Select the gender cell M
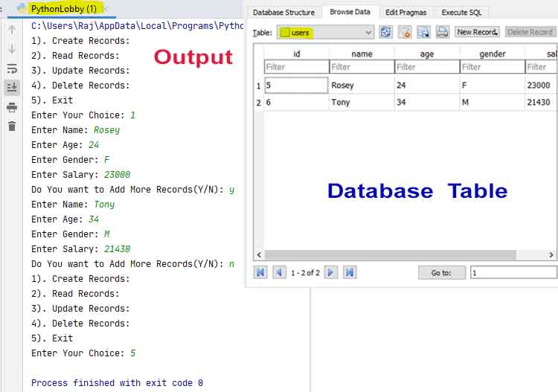Screen dimensions: 558x392 tap(493, 103)
